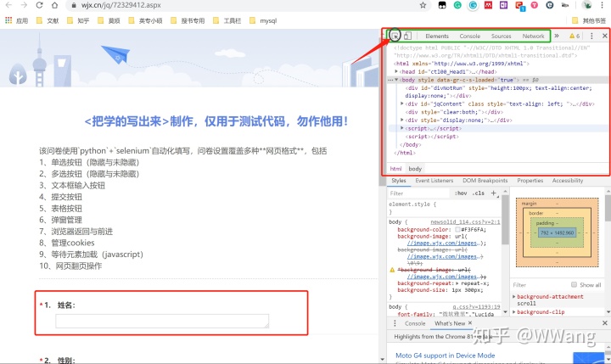Expand the jqContent div node
Image resolution: width=611 pixels, height=364 pixels.
(402, 104)
